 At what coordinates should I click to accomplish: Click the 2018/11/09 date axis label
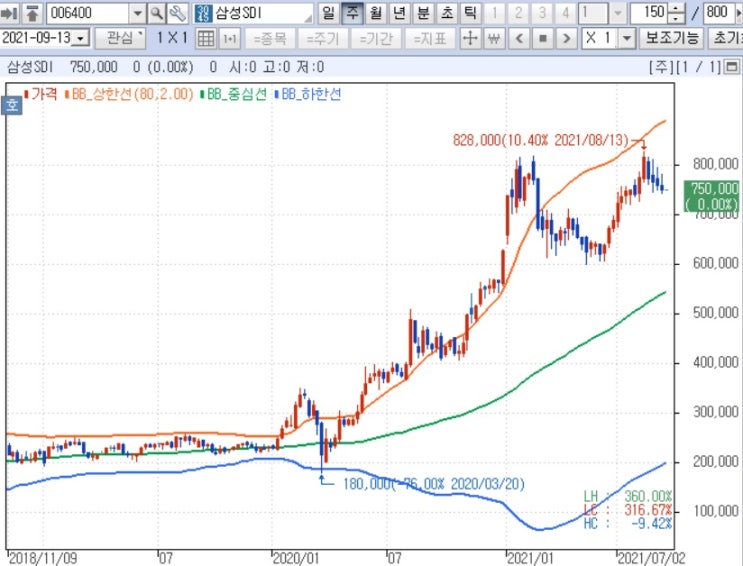click(x=43, y=558)
